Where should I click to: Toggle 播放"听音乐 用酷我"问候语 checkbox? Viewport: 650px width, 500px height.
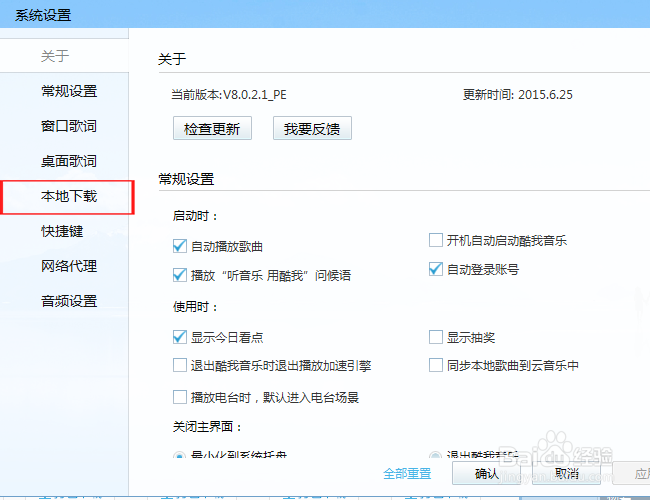pyautogui.click(x=179, y=275)
